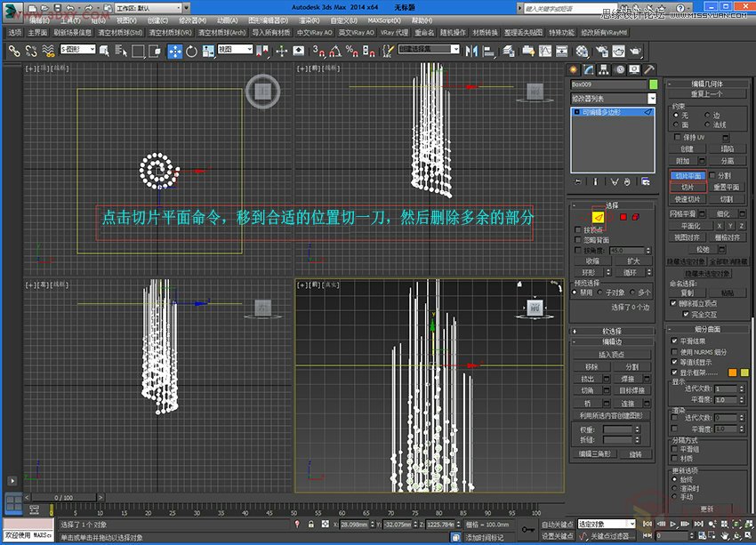Click the Bind to Space Warp icon
This screenshot has width=756, height=545.
pos(48,51)
